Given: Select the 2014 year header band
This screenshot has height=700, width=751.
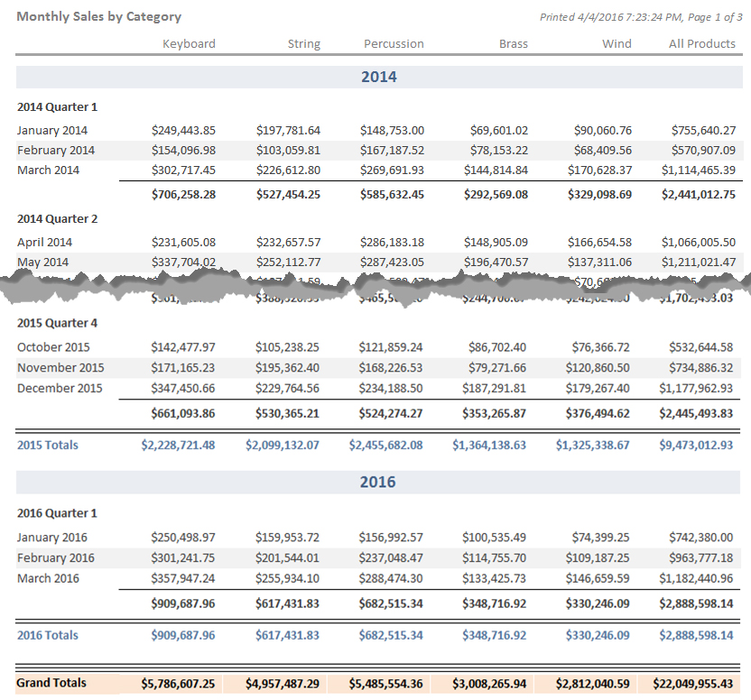Looking at the screenshot, I should click(378, 77).
